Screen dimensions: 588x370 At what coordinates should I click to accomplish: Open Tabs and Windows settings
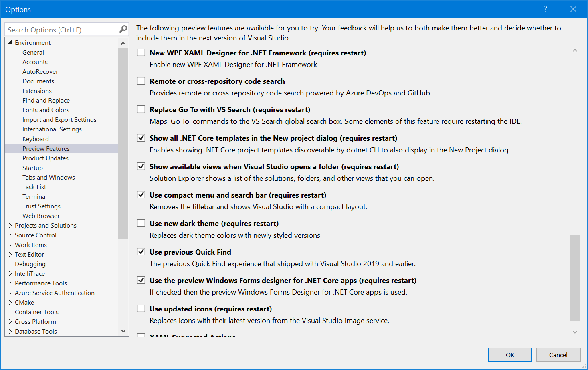click(x=48, y=177)
